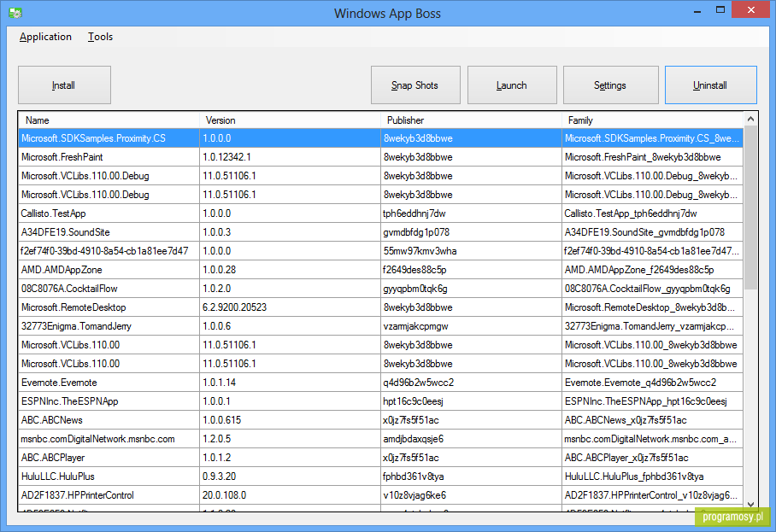
Task: Click family Evernote.Evernote_q4d96b2w5wcc2 cell
Action: [652, 383]
